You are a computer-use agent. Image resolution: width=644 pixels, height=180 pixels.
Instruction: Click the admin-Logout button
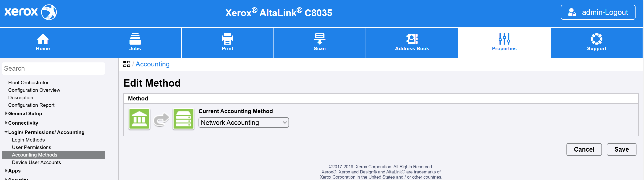598,12
